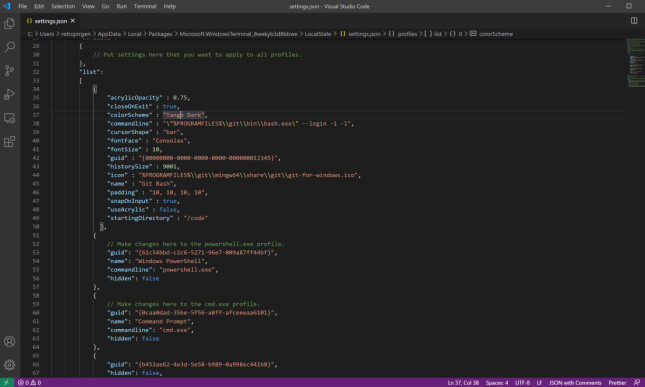Screen dimensions: 645x387
Task: Click retrojorgen in the breadcrumb path
Action: (76, 34)
